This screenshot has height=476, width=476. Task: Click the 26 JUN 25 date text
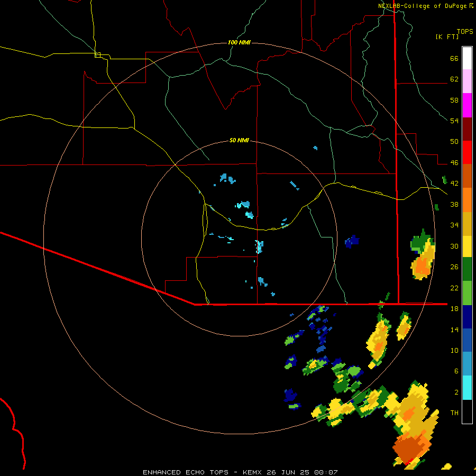[290, 472]
